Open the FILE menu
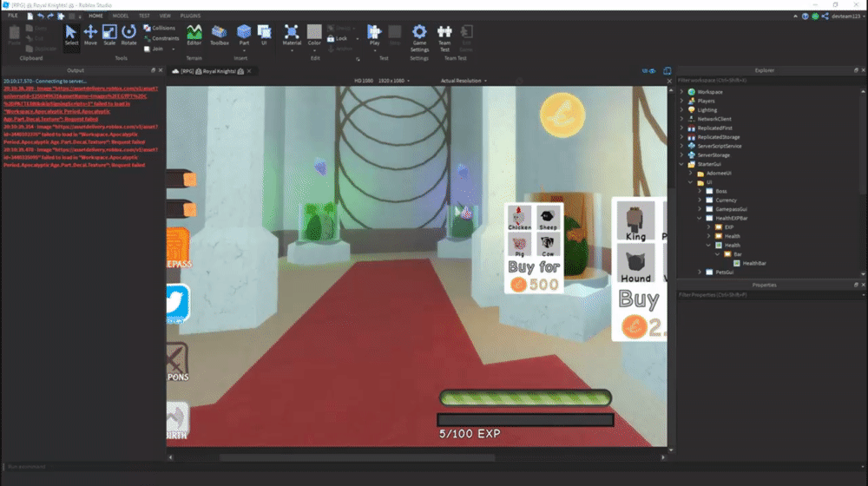 point(13,16)
